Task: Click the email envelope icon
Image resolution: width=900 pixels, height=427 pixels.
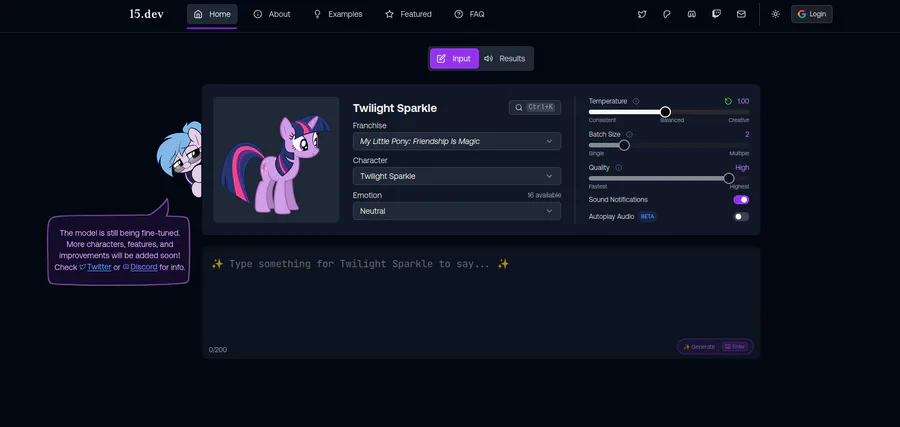Action: click(741, 14)
